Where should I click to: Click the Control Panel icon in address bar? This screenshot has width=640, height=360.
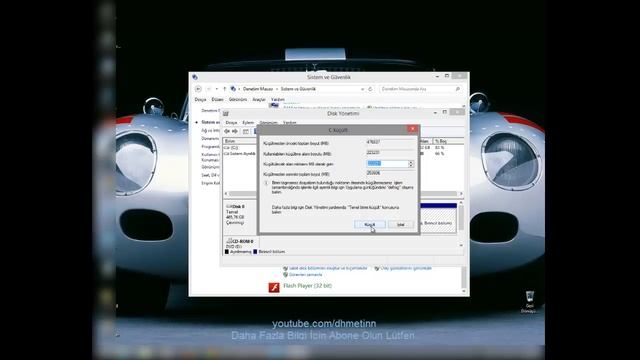(x=233, y=89)
